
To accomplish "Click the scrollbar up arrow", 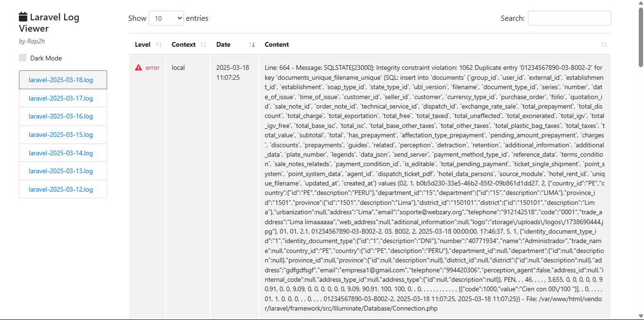I will pyautogui.click(x=641, y=4).
